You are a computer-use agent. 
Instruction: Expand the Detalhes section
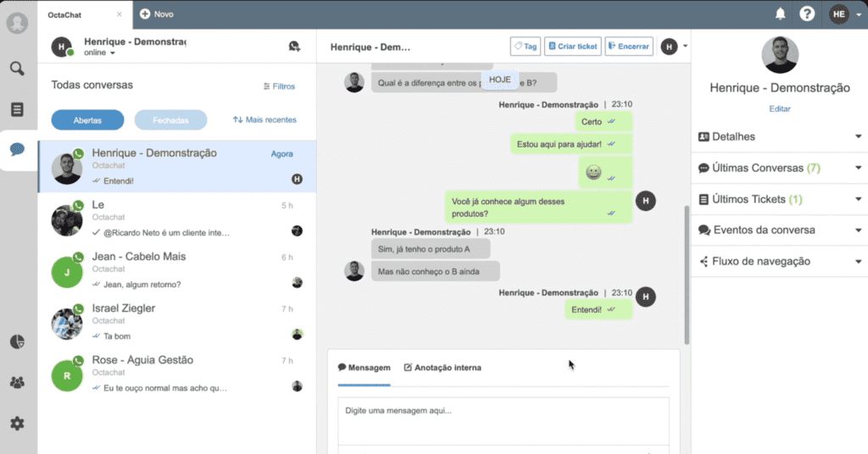pos(780,136)
